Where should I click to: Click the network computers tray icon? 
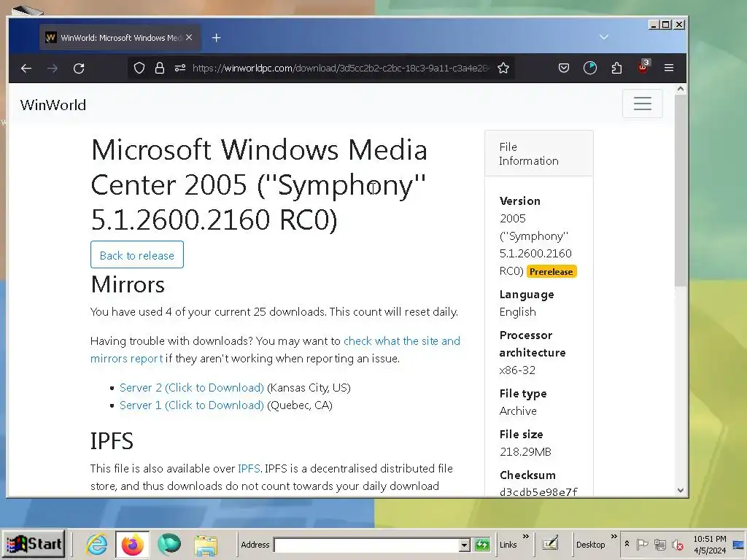(x=659, y=544)
